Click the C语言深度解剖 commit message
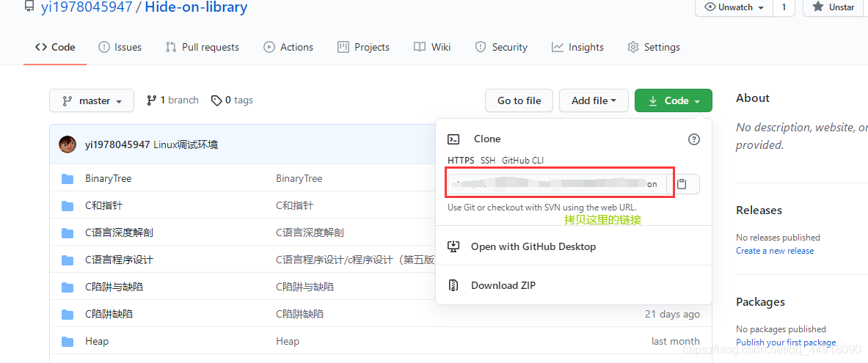 [310, 233]
